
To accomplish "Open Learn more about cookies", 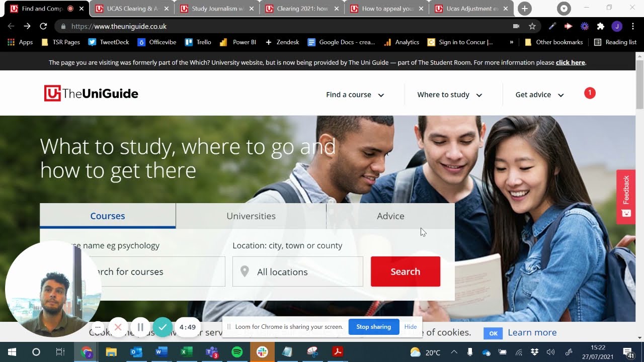I will click(x=532, y=332).
